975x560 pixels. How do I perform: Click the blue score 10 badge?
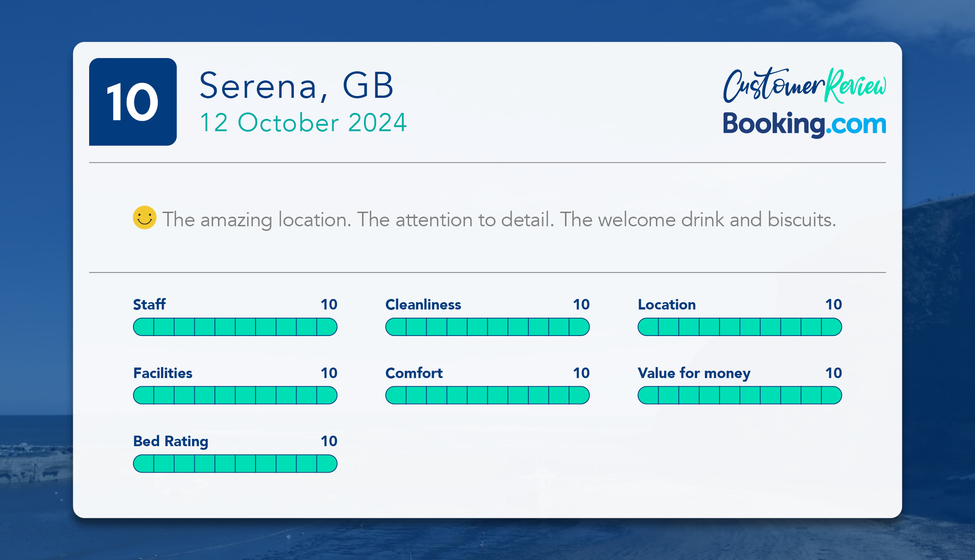pos(133,102)
